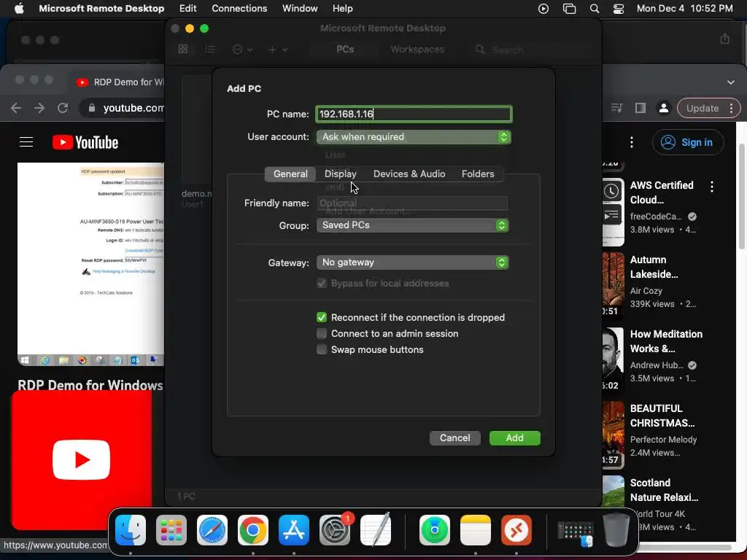Click the Friendly name field
Screen dimensions: 747x560
tap(413, 203)
